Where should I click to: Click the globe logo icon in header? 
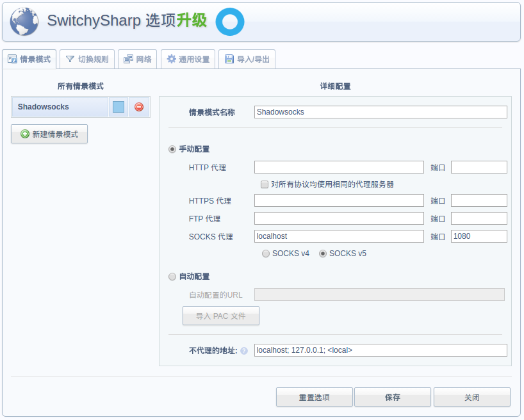[24, 21]
